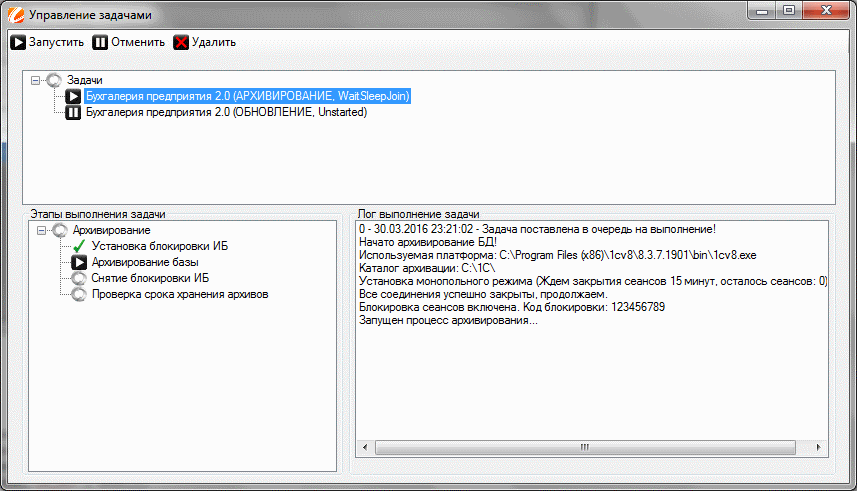Click the log scrollbar right arrow
Image resolution: width=857 pixels, height=491 pixels.
[x=818, y=447]
